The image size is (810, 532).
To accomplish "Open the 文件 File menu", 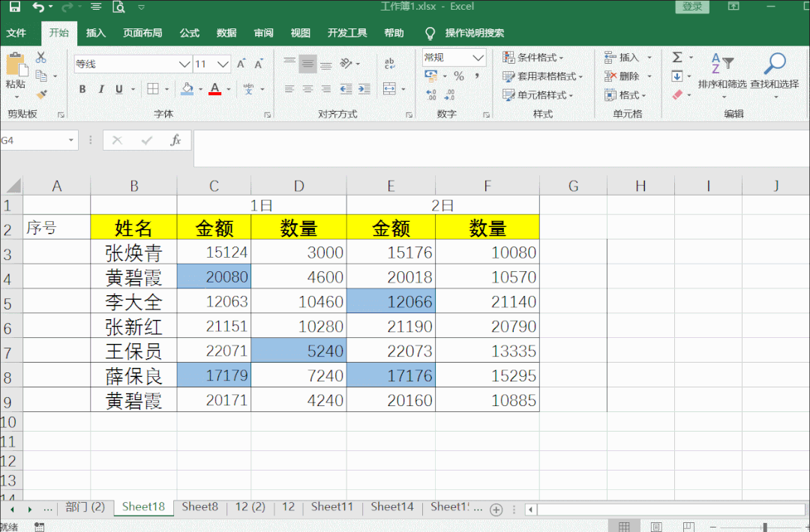I will point(16,33).
